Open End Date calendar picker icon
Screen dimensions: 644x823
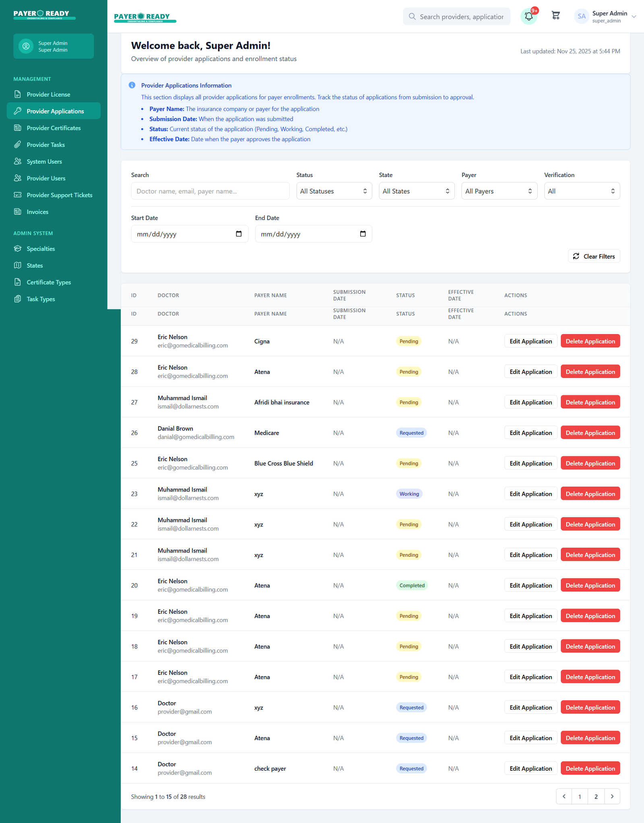(x=363, y=234)
